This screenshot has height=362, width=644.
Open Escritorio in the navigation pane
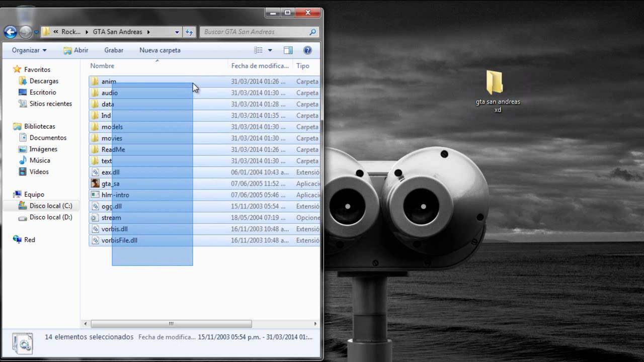[x=43, y=93]
